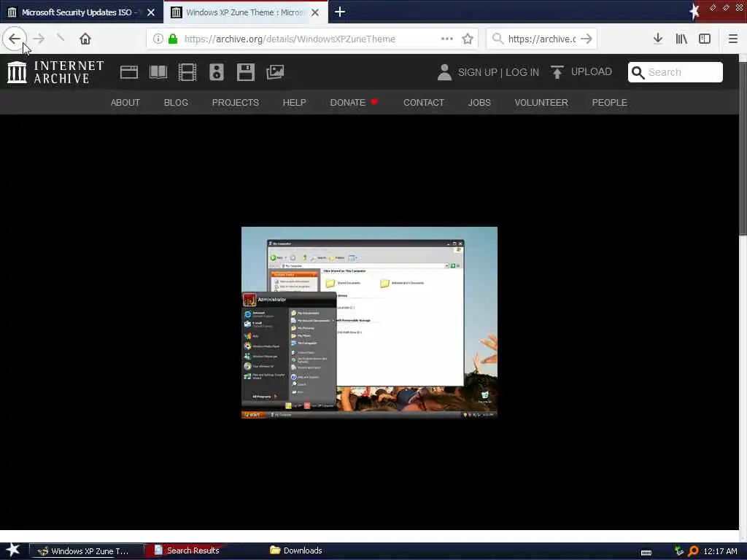Image resolution: width=747 pixels, height=560 pixels.
Task: Open the Library bookshelf icon
Action: click(x=681, y=39)
